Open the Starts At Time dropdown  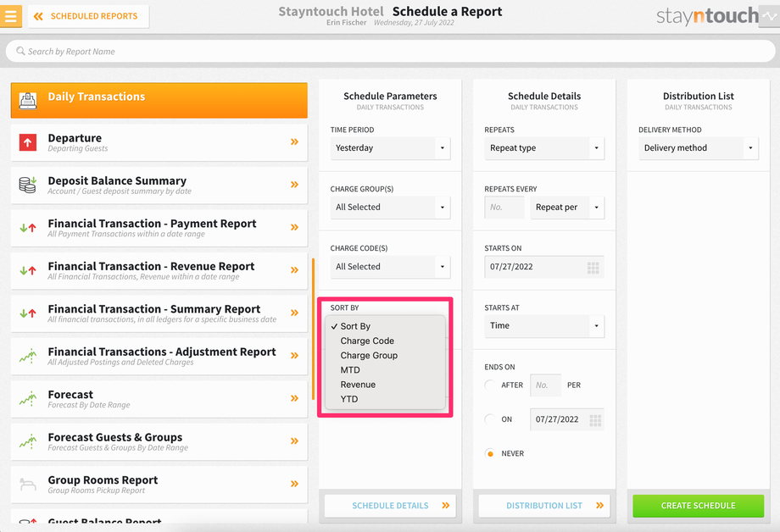(544, 326)
